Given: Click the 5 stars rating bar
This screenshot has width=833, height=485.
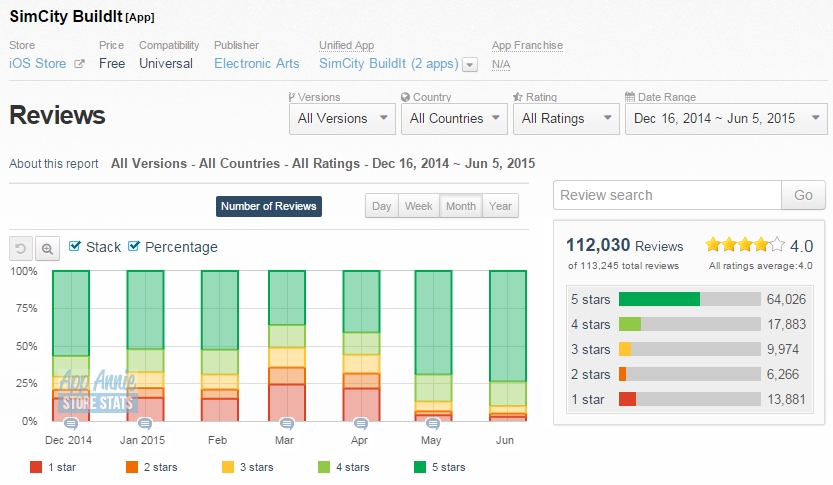Looking at the screenshot, I should click(x=690, y=299).
